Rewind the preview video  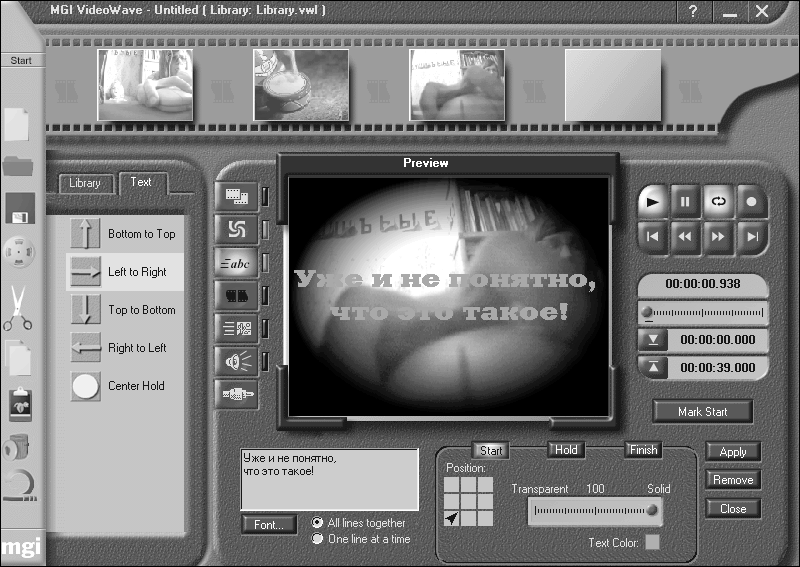click(685, 237)
